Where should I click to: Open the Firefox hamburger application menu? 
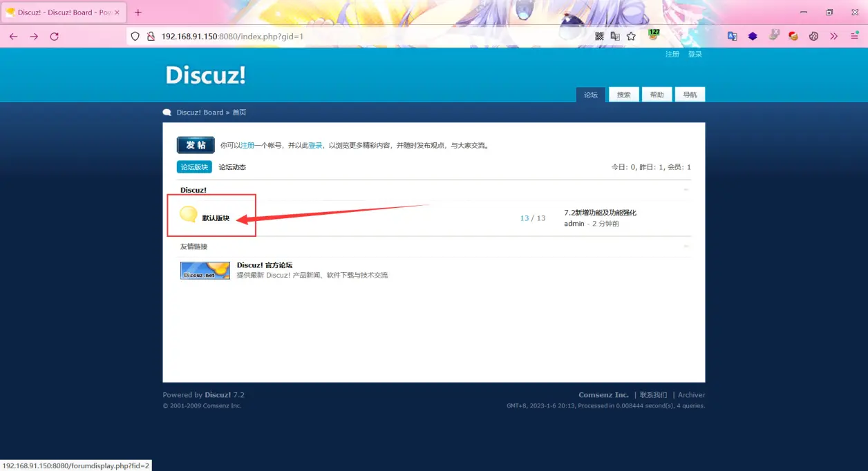(x=854, y=37)
